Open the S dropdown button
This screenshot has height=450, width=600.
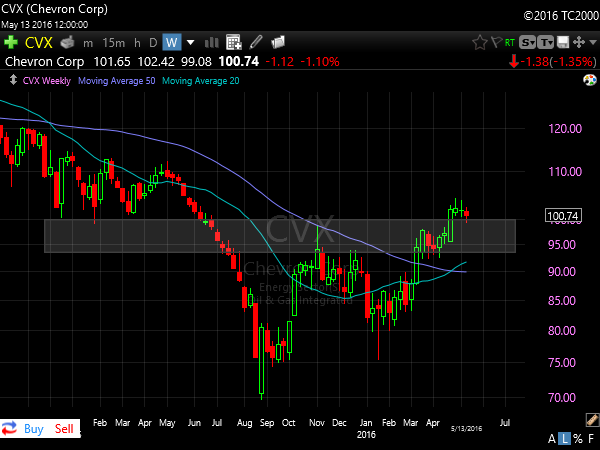[527, 42]
